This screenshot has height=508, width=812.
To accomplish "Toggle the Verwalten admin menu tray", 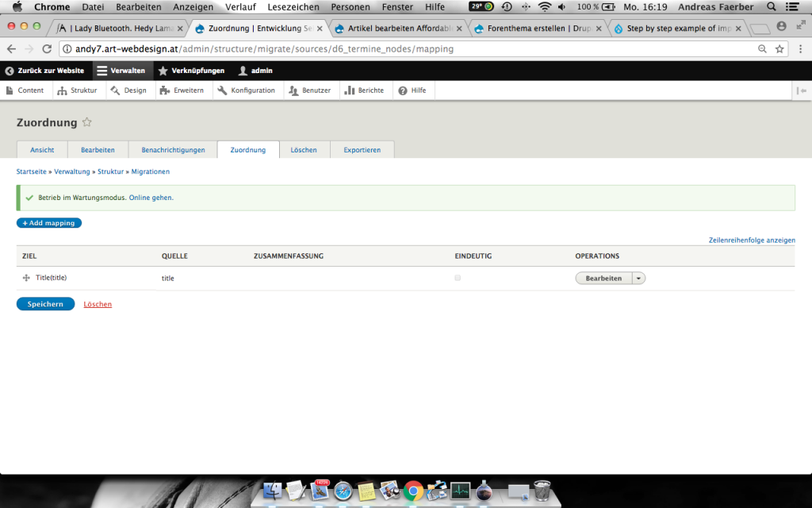I will pos(121,71).
